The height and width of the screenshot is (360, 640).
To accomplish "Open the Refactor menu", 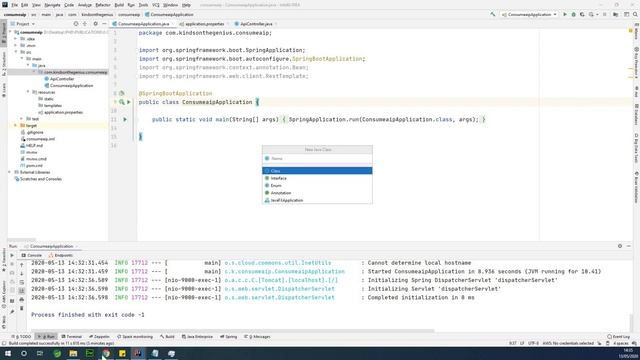I will [103, 5].
